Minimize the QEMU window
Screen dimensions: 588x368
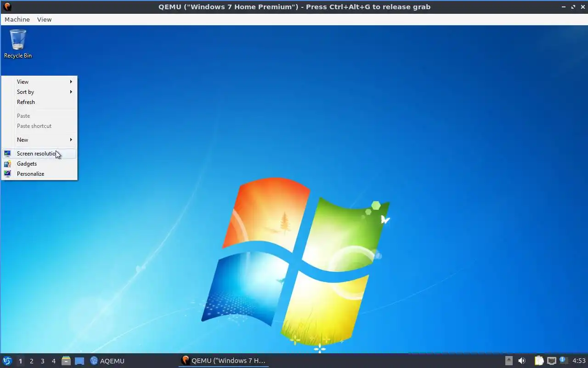click(564, 7)
